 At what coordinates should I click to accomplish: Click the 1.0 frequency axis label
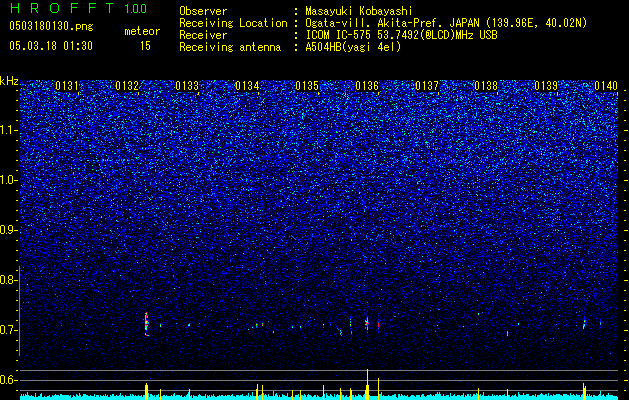(x=8, y=180)
